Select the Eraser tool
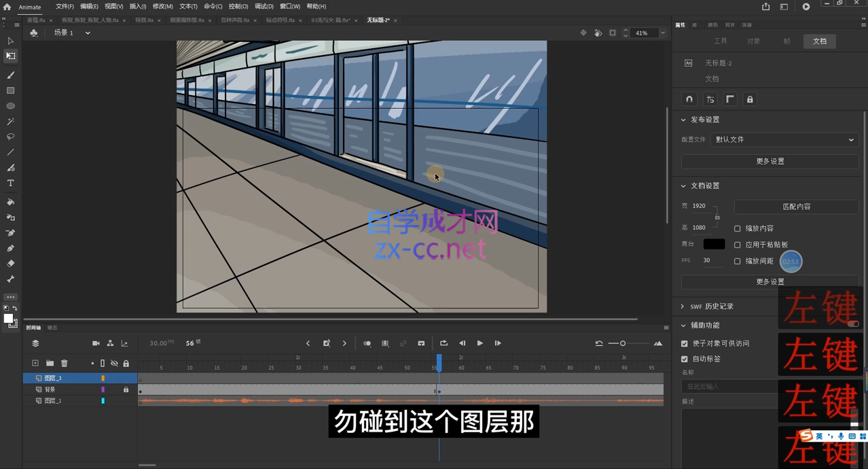This screenshot has width=868, height=469. click(10, 264)
